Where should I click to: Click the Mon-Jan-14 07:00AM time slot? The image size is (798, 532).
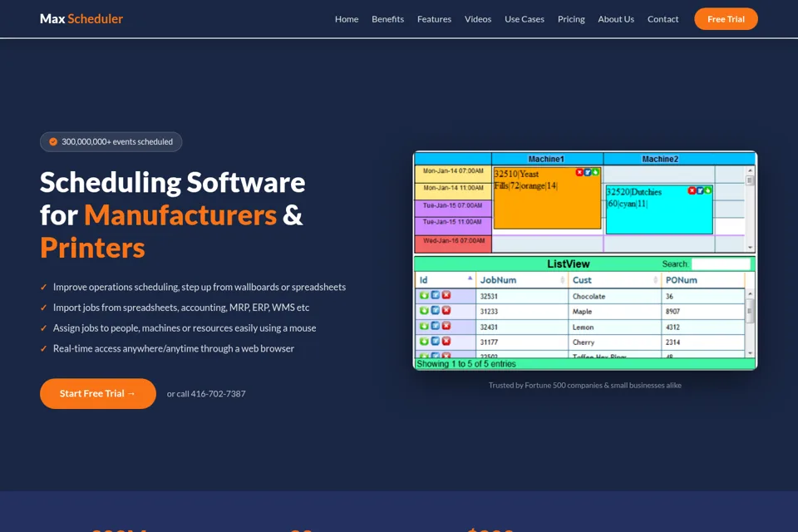[453, 174]
